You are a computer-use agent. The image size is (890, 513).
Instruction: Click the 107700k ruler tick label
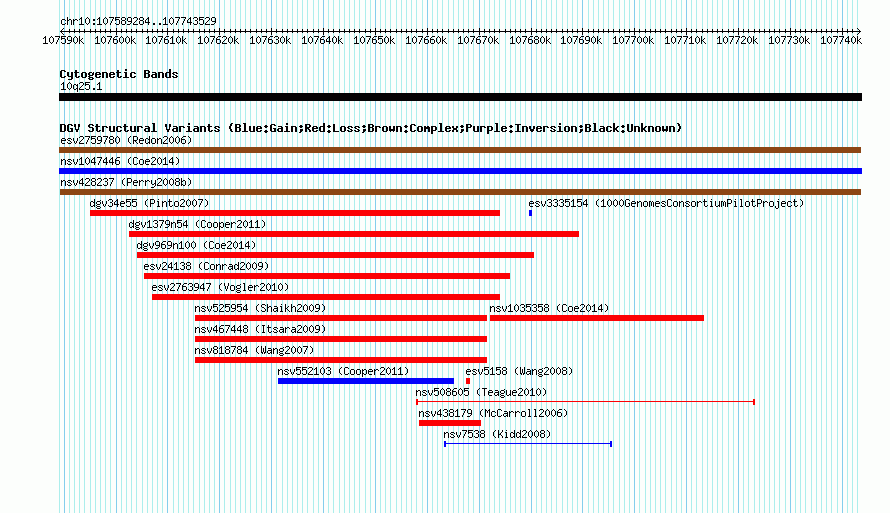tap(633, 41)
